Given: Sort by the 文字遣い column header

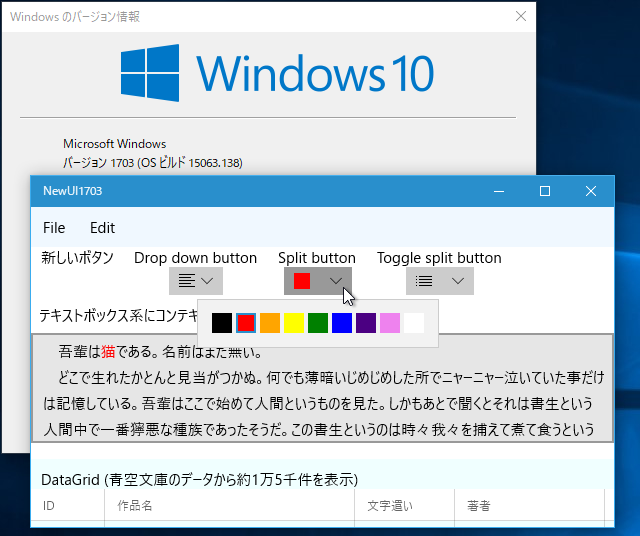Looking at the screenshot, I should 404,506.
